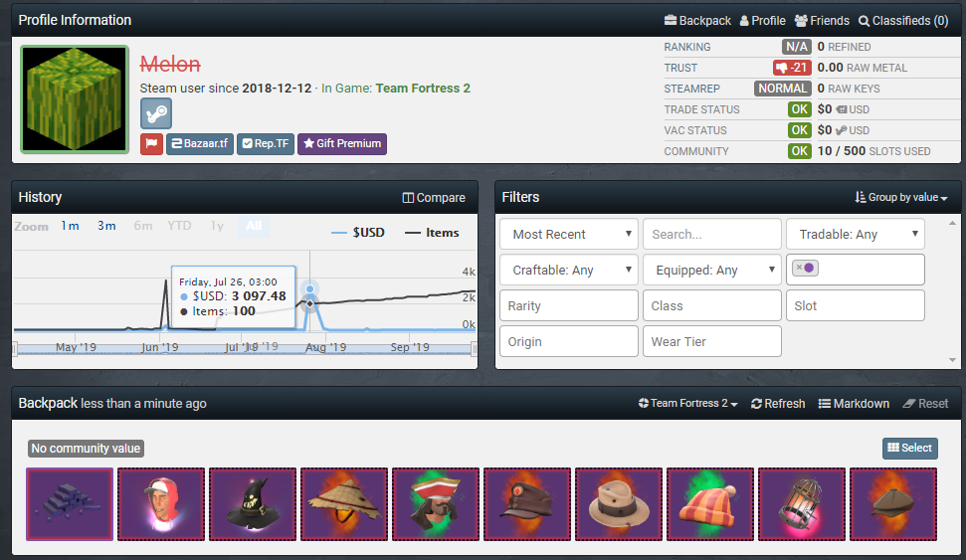Set chart zoom to 3m
Screen dimensions: 966x560
pyautogui.click(x=106, y=226)
